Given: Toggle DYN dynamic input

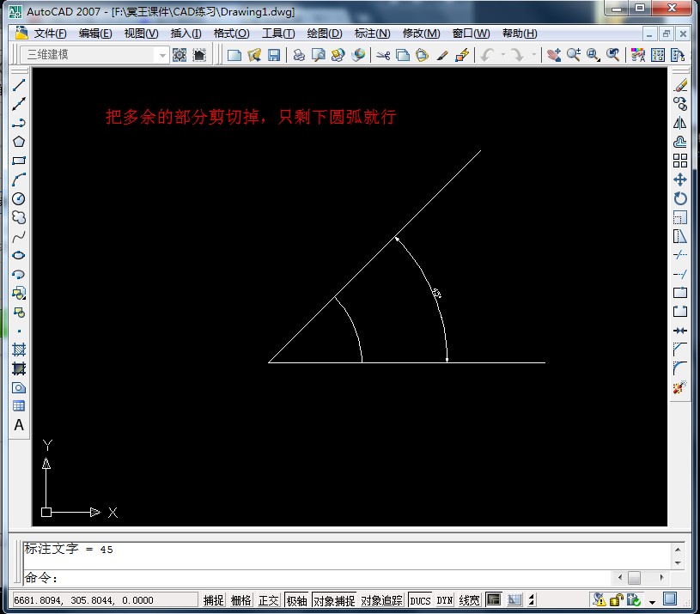Looking at the screenshot, I should click(445, 600).
